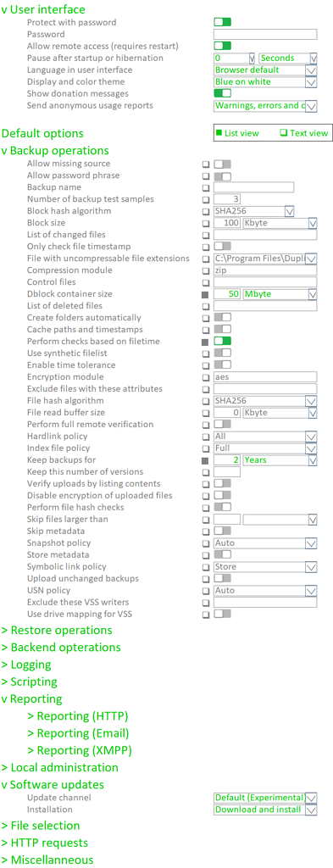Toggle Perform full remote verification switch
The image size is (333, 868).
click(222, 424)
